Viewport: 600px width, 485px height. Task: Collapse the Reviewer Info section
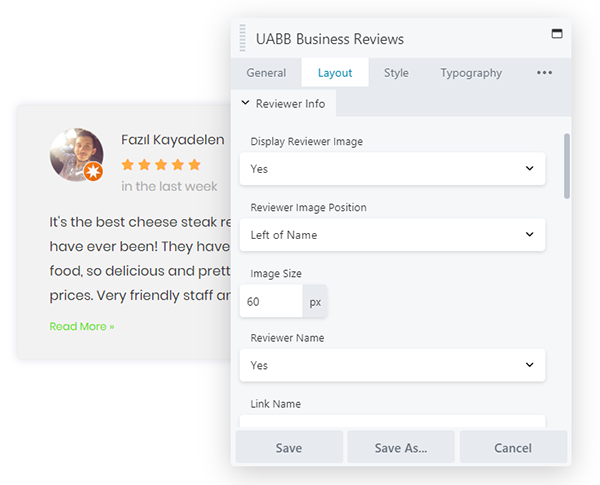click(283, 103)
